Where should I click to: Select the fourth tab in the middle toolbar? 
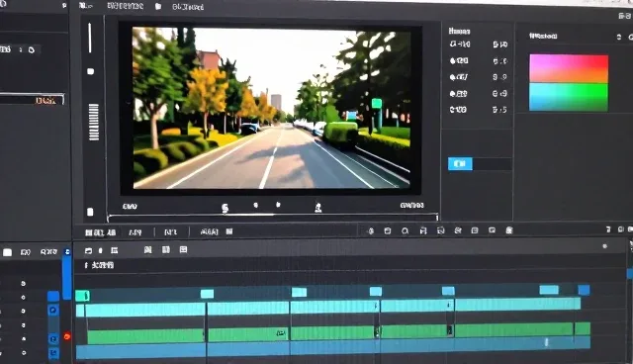[209, 232]
